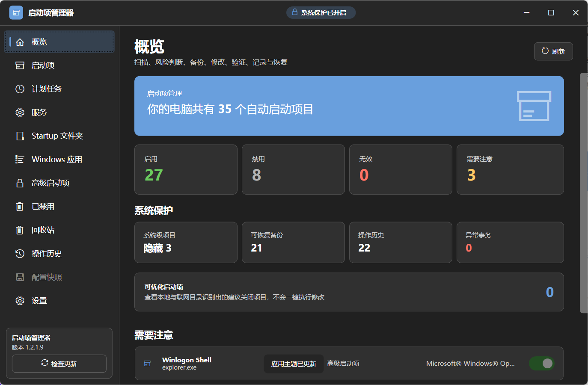
Task: Click the Winlogon Shell entry name
Action: point(187,360)
